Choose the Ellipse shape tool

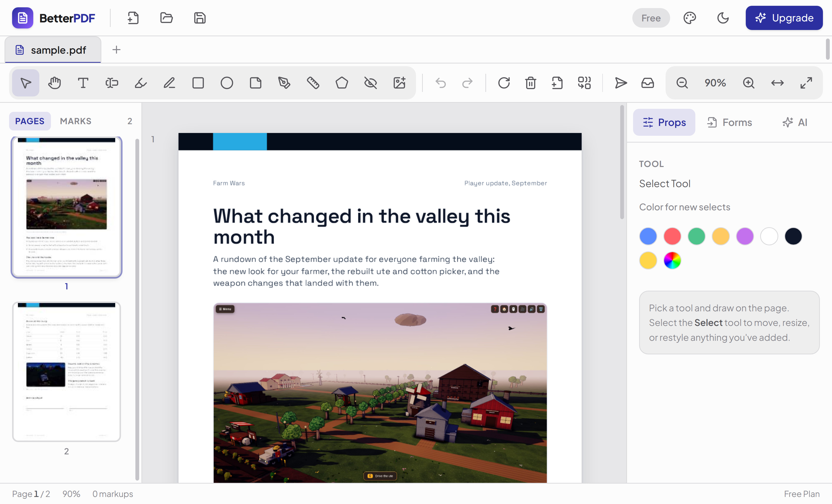pos(227,83)
